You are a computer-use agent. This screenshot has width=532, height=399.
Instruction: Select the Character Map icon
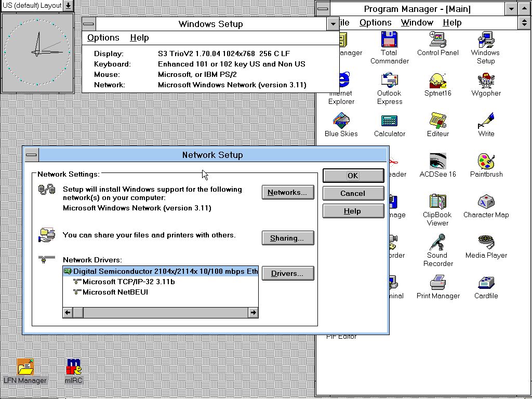(x=486, y=202)
